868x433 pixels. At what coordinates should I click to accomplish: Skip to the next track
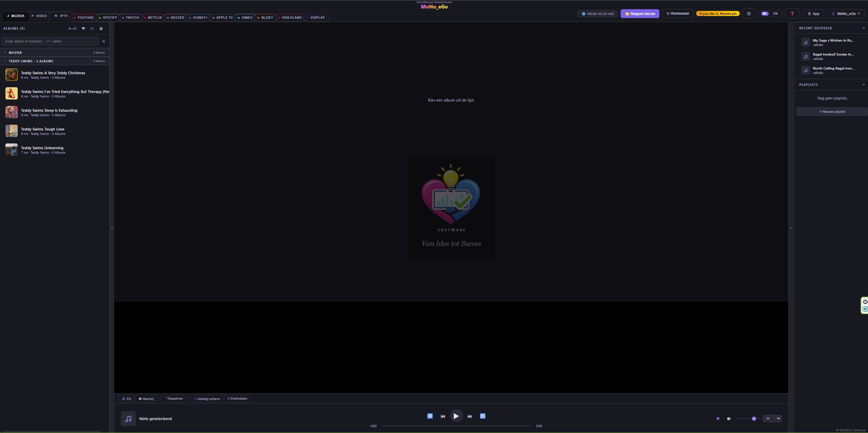(470, 416)
